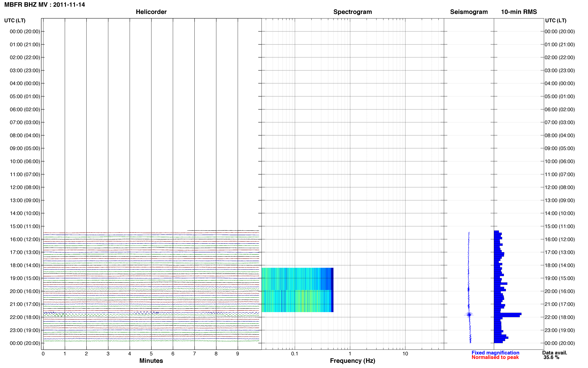Click the 'Seismogram' panel heading

click(x=469, y=12)
